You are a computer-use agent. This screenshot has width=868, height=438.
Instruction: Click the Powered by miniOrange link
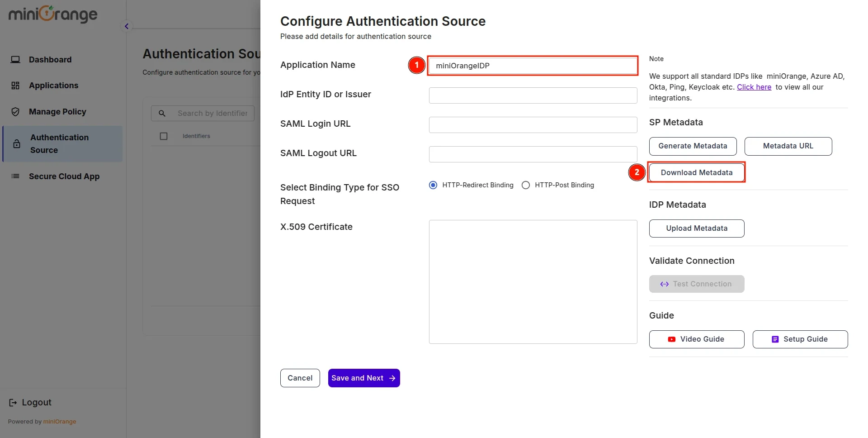(59, 421)
